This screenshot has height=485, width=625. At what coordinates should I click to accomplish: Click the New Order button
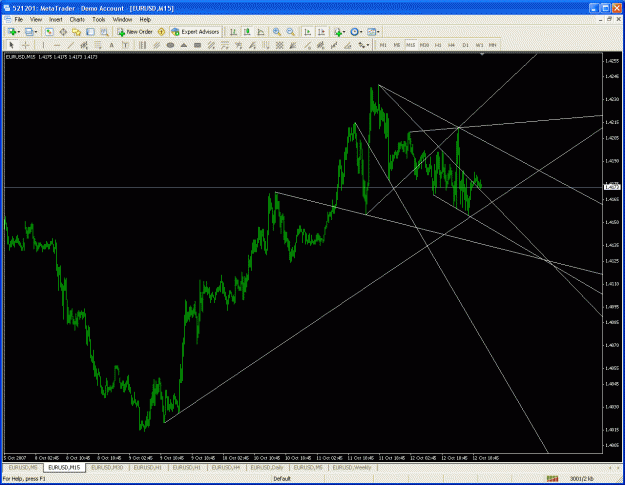135,32
